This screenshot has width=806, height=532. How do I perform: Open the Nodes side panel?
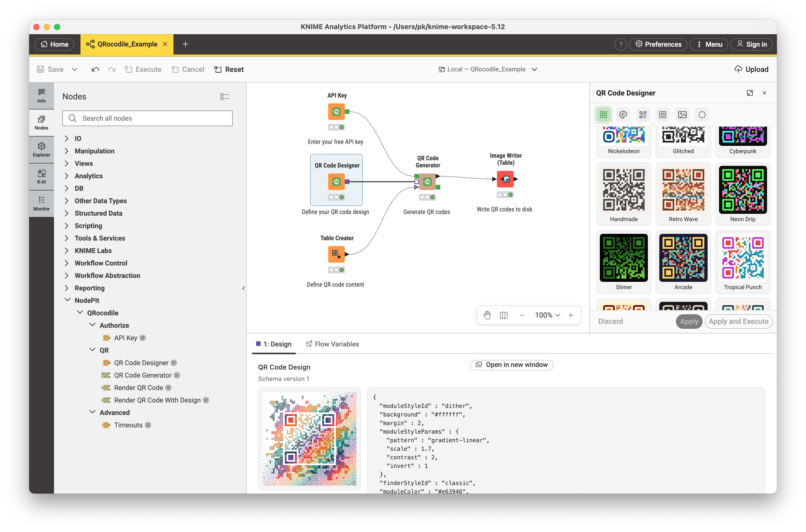(42, 123)
